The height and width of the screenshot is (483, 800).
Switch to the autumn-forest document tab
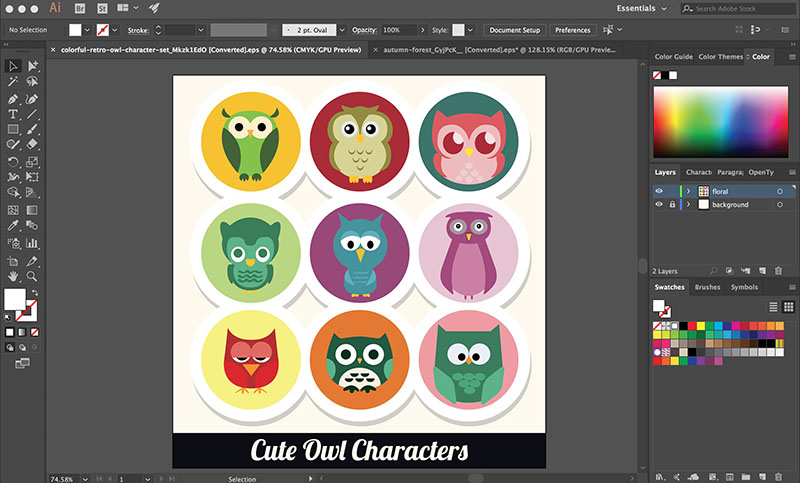[x=499, y=50]
